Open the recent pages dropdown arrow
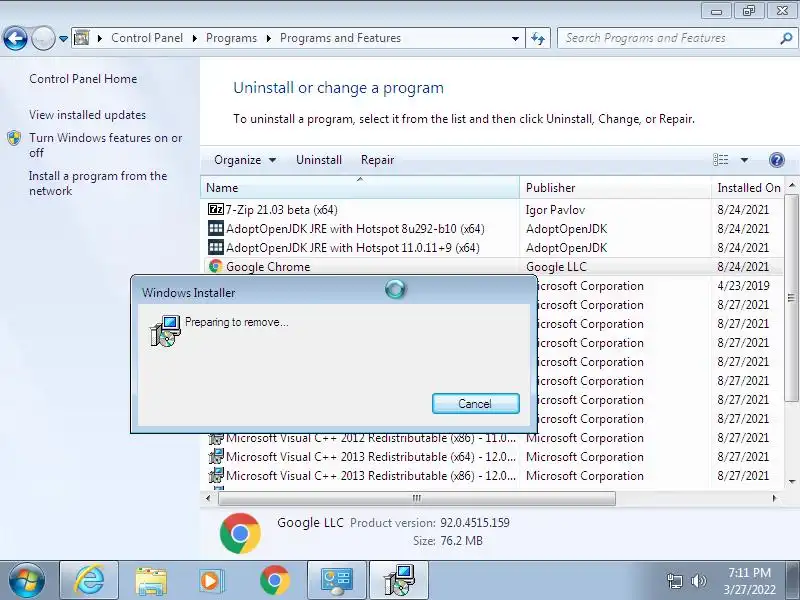The image size is (800, 600). 63,38
